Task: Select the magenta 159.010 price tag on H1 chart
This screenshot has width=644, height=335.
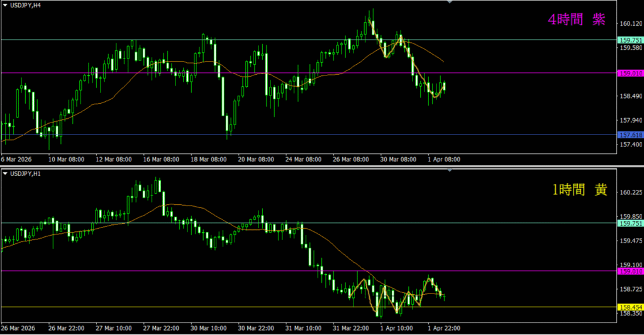Action: click(x=630, y=272)
